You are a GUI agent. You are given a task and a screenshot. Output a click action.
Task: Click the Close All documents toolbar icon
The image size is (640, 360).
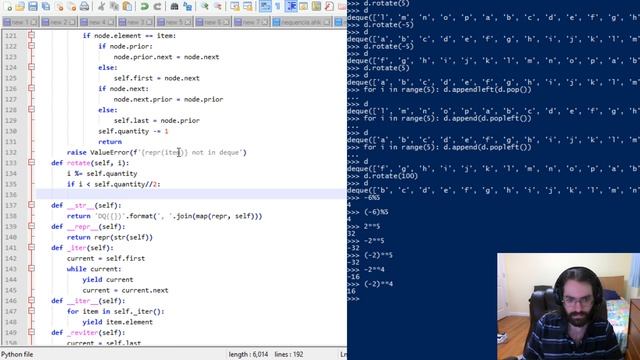point(72,6)
